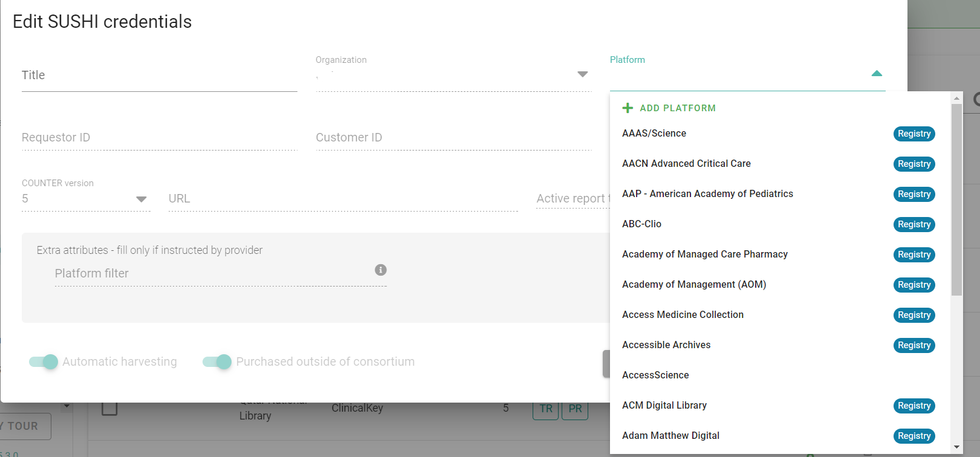Viewport: 980px width, 457px height.
Task: Toggle Purchased outside of consortium switch
Action: pos(217,361)
